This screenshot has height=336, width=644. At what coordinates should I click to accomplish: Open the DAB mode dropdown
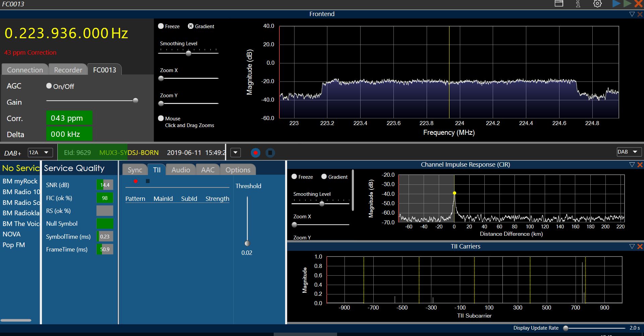629,152
